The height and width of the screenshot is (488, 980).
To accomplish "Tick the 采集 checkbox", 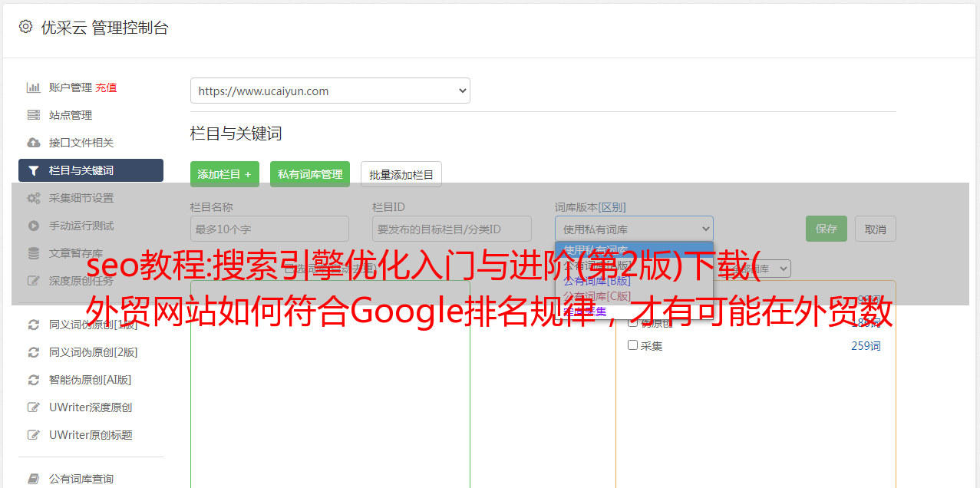I will tap(633, 345).
